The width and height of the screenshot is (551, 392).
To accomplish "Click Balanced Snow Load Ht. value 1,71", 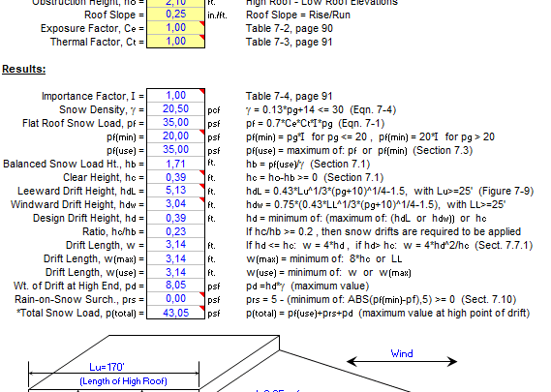I will click(x=175, y=164).
